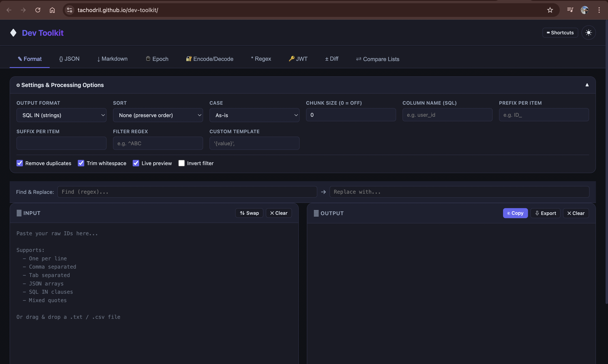Open the Compare Lists tab
This screenshot has height=364, width=608.
(377, 59)
